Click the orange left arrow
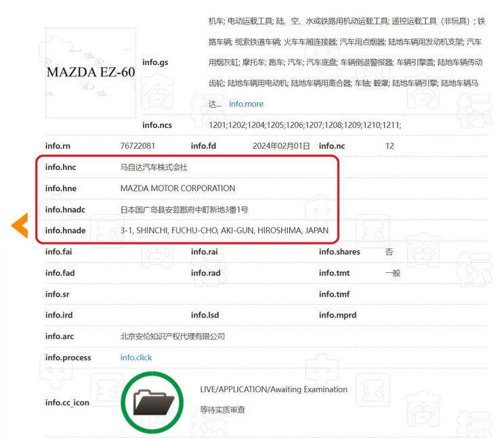Screen dimensions: 504x438 (x=20, y=225)
